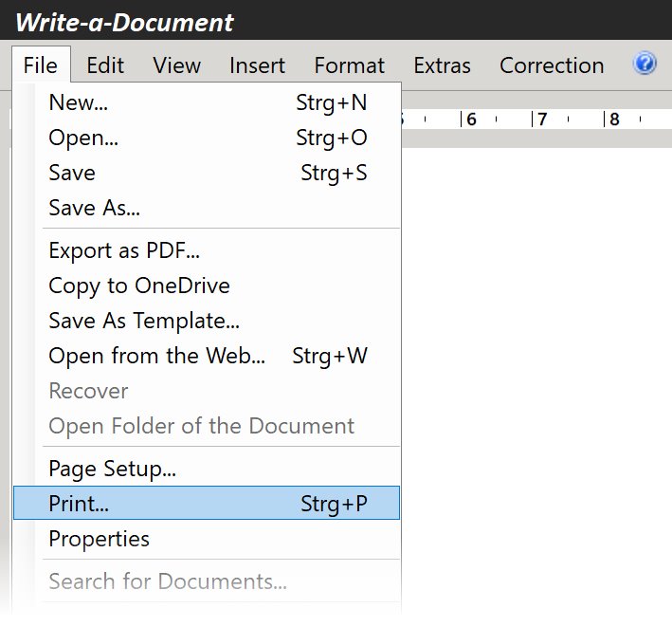Image resolution: width=672 pixels, height=627 pixels.
Task: Select the highlighted Print... entry
Action: (x=207, y=503)
